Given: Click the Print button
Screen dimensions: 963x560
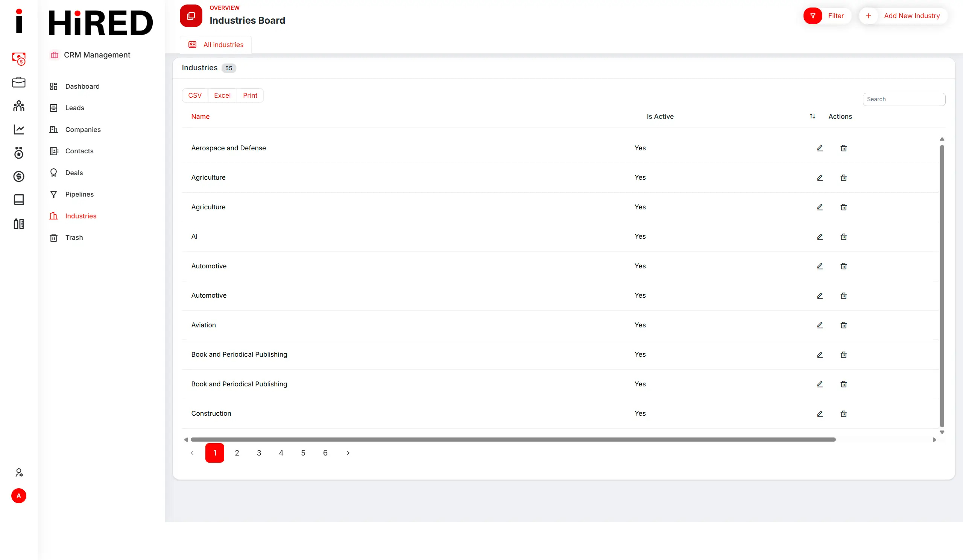Looking at the screenshot, I should (x=250, y=95).
